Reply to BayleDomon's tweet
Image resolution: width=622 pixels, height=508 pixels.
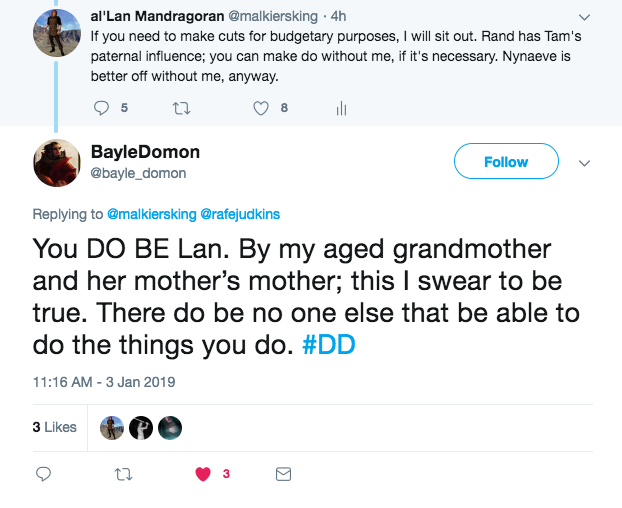[x=42, y=473]
